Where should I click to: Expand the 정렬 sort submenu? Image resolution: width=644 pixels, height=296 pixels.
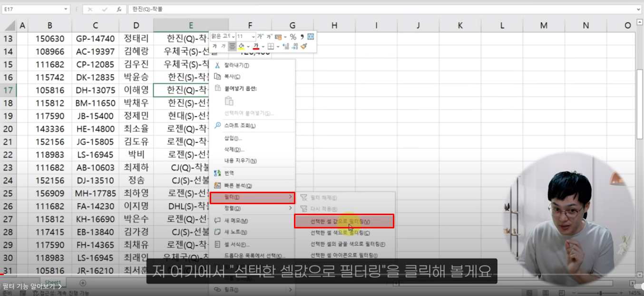(252, 208)
